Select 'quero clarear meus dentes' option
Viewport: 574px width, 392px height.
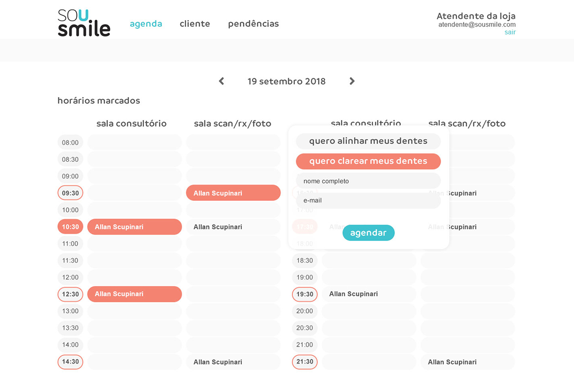[368, 161]
